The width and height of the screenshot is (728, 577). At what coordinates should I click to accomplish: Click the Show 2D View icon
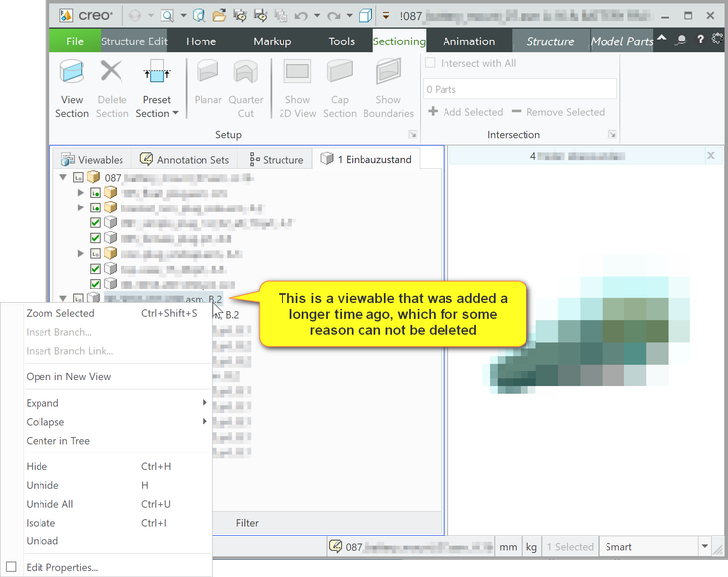coord(297,71)
